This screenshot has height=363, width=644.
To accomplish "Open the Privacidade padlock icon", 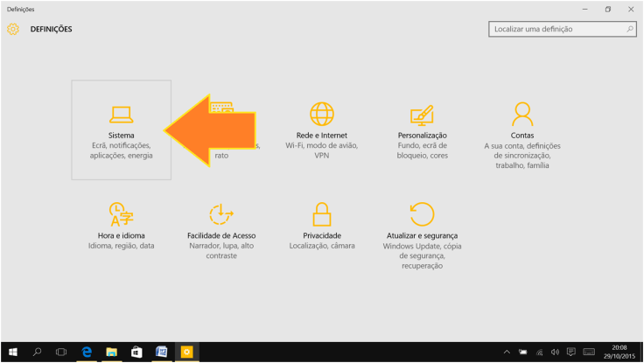I will (x=322, y=214).
